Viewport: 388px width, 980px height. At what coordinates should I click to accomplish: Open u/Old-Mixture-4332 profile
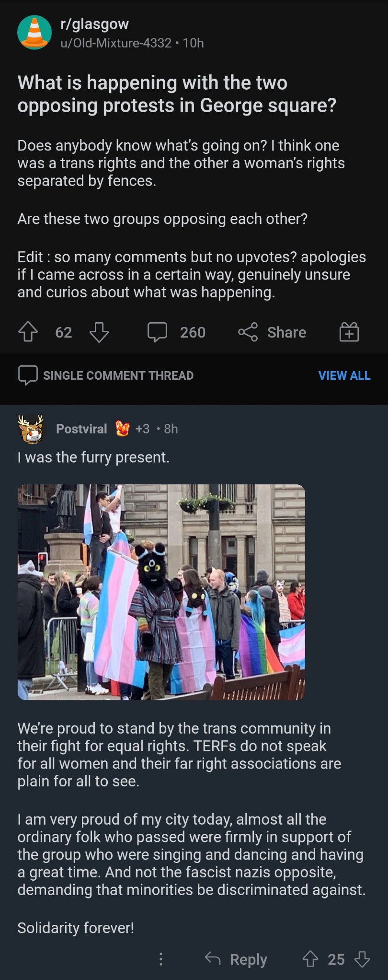coord(116,43)
